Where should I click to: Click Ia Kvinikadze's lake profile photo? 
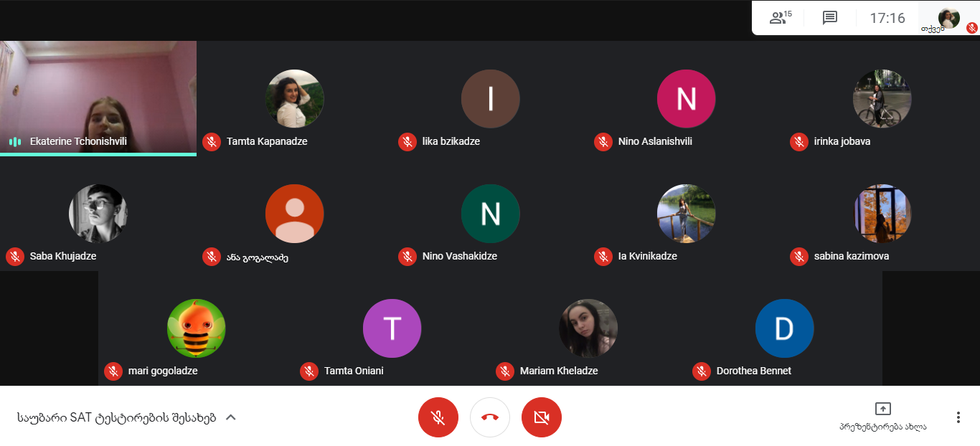tap(687, 214)
